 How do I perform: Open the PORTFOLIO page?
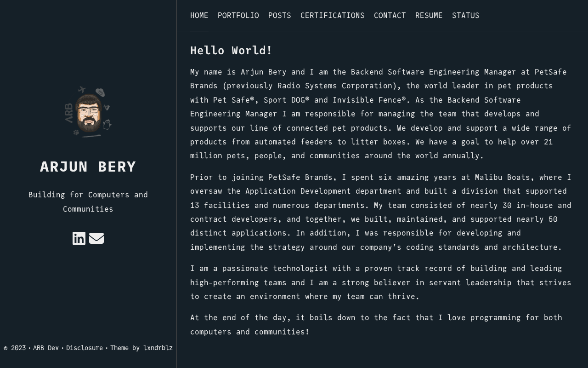click(x=238, y=16)
